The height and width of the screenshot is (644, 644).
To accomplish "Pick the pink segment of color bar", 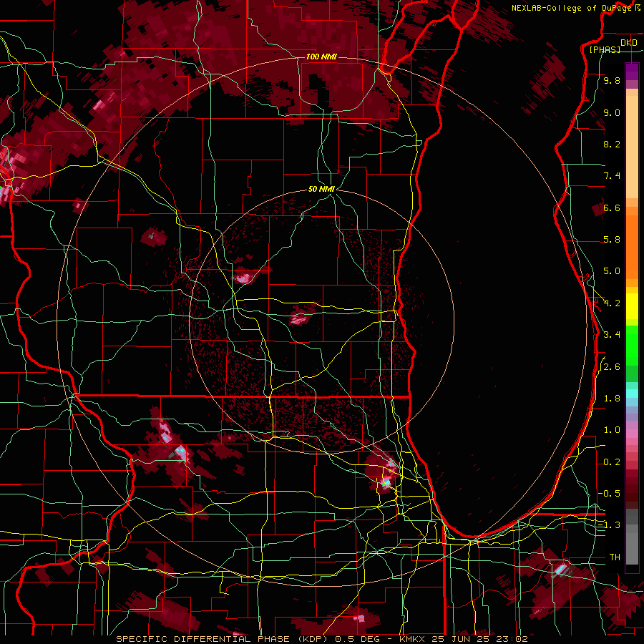I will pyautogui.click(x=632, y=434).
